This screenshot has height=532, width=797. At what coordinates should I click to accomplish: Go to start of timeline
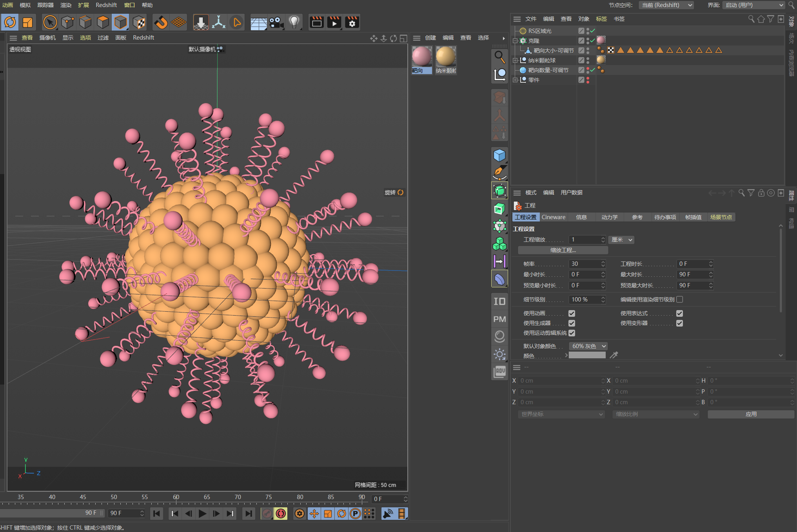[x=156, y=513]
